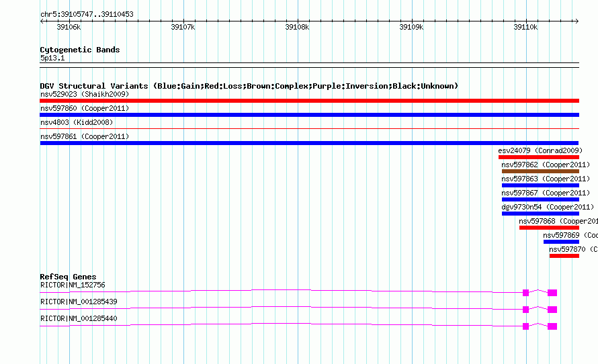Screen dimensions: 598x364
Task: Click the blue nsv597861 variant bar
Action: coord(309,143)
